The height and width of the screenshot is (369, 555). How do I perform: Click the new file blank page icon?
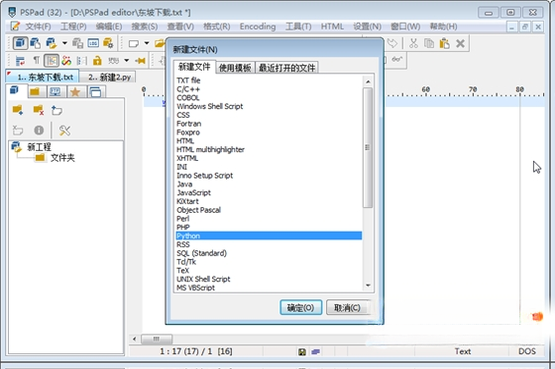(133, 44)
